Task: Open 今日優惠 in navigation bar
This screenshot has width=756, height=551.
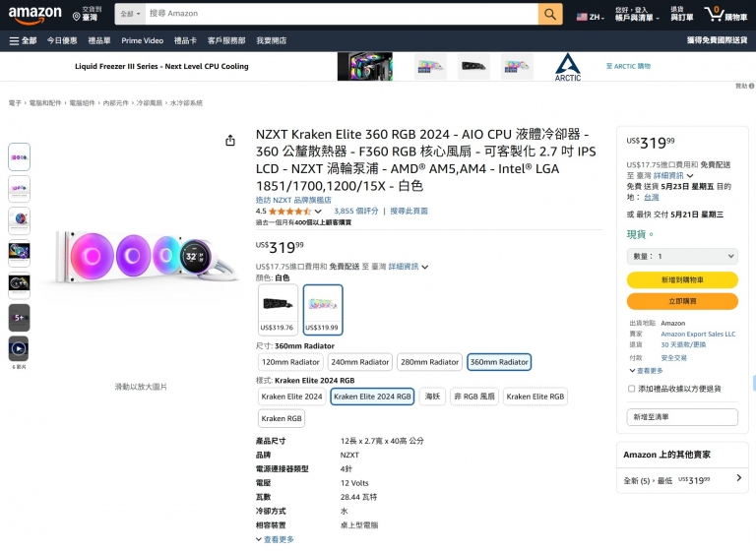Action: tap(62, 40)
